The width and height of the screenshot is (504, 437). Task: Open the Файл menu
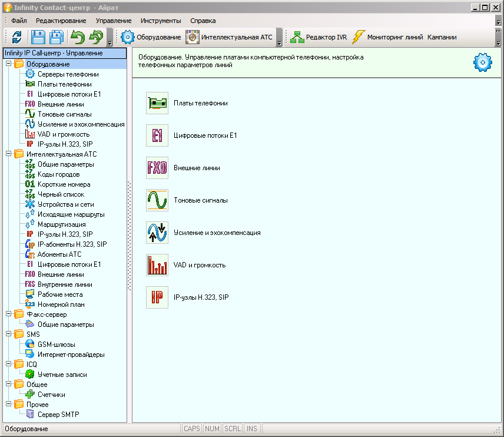[x=19, y=21]
